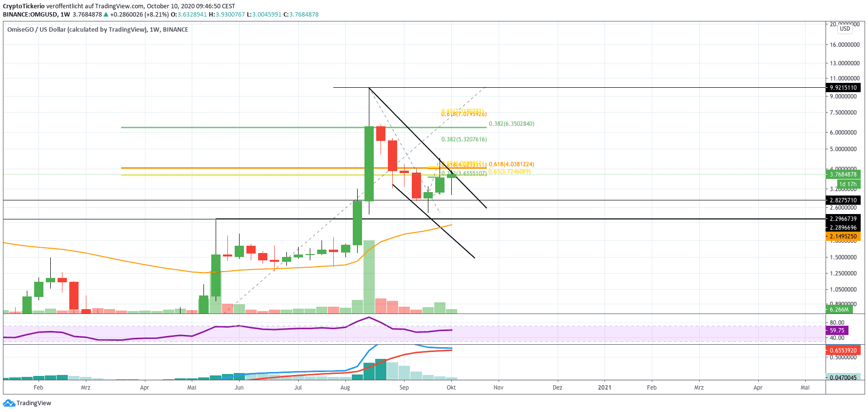Click the BINANCE:OMGUSD symbol name in header
The image size is (868, 412).
pyautogui.click(x=30, y=15)
